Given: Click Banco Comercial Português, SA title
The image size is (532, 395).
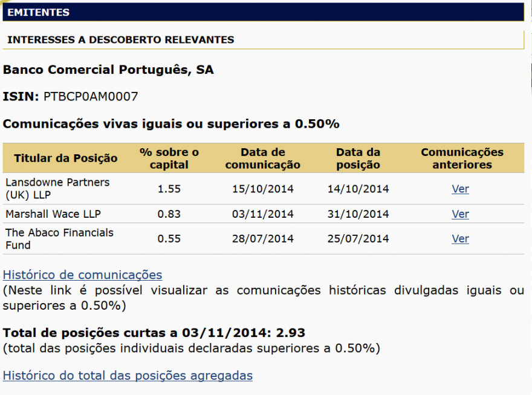Looking at the screenshot, I should point(108,70).
